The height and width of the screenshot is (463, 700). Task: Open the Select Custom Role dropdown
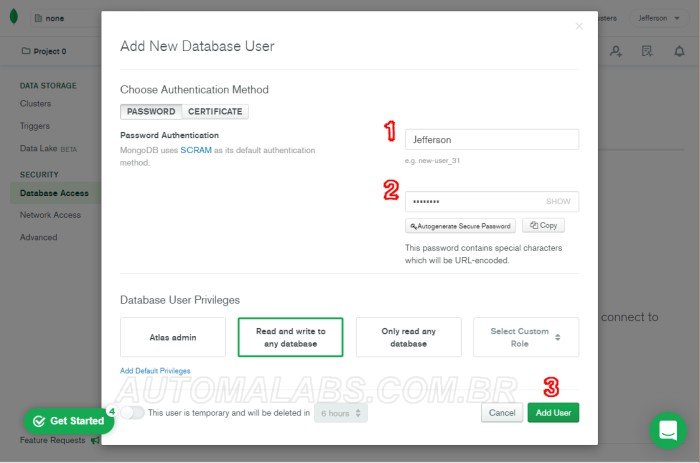tap(526, 337)
